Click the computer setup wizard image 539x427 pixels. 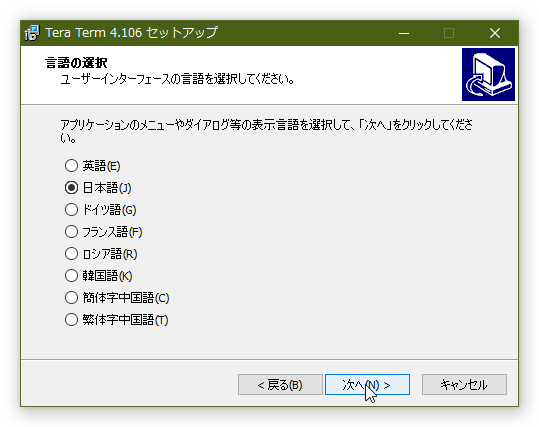pos(488,74)
